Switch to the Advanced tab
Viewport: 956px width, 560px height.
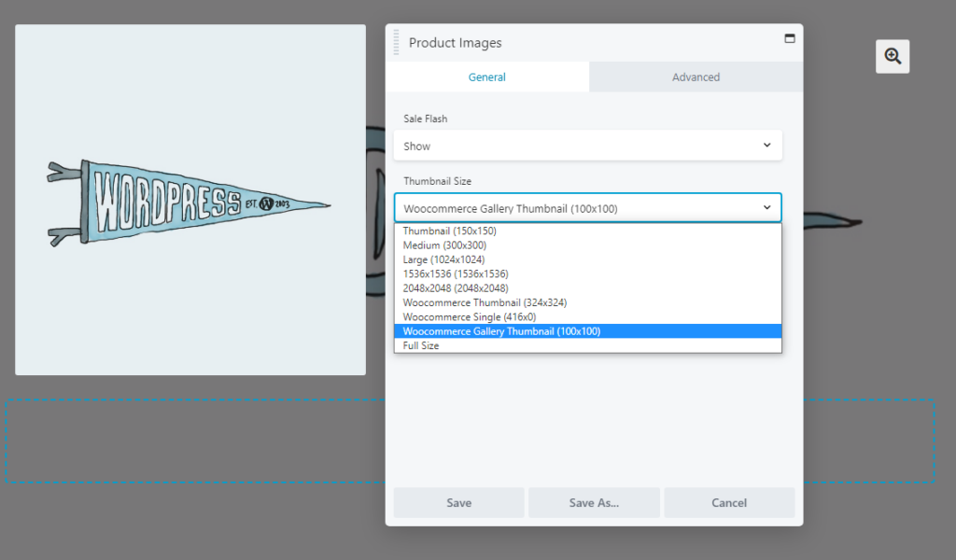695,77
